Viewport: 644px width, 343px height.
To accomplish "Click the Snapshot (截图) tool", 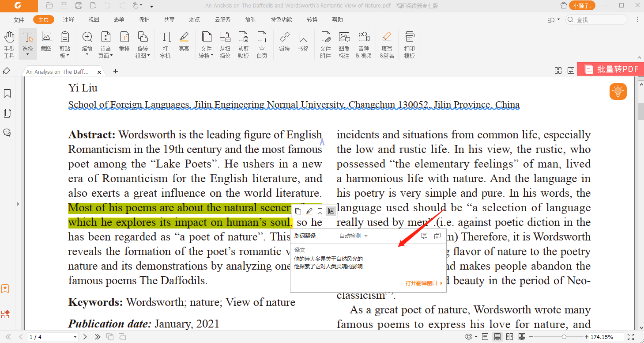I will pyautogui.click(x=46, y=42).
